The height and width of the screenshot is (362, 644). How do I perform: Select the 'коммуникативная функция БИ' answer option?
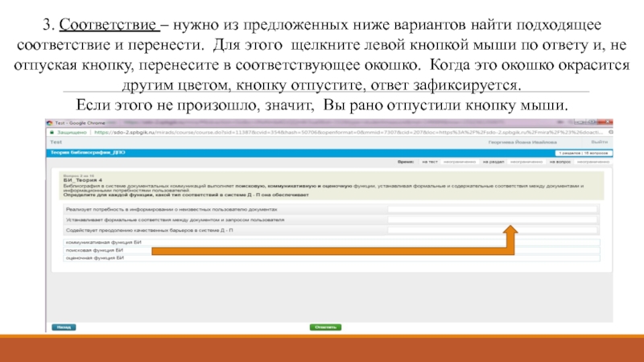[95, 242]
